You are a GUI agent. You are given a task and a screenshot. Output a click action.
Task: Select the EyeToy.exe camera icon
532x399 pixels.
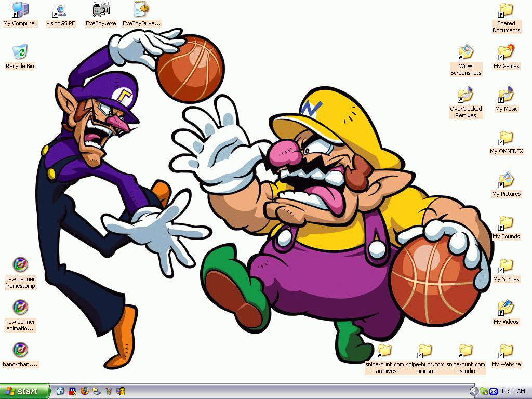[101, 10]
